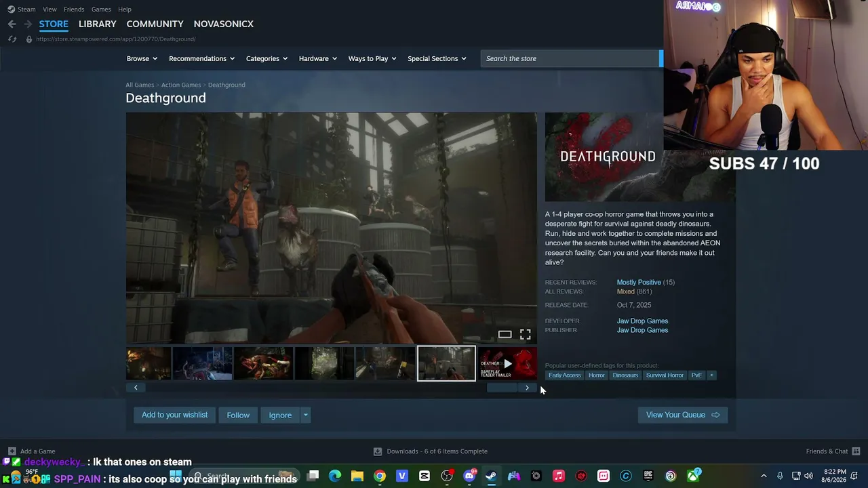The image size is (868, 488).
Task: Click the thumbnail strip scrollbar handle
Action: [502, 388]
